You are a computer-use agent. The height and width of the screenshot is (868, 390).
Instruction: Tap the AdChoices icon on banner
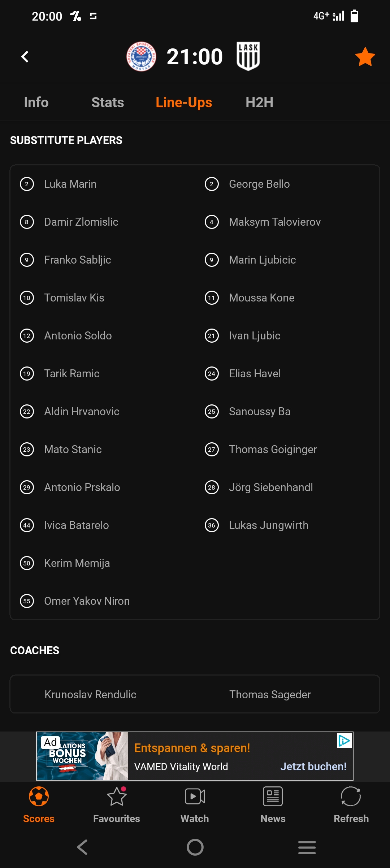point(344,741)
